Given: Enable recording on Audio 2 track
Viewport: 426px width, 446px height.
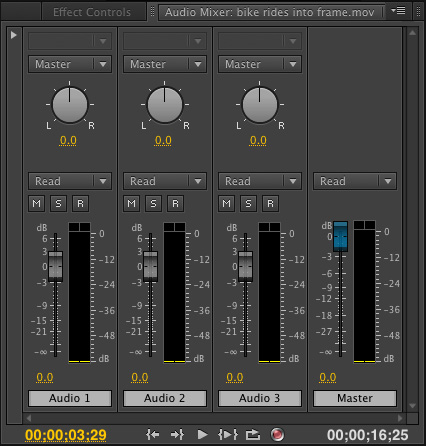Looking at the screenshot, I should click(175, 203).
